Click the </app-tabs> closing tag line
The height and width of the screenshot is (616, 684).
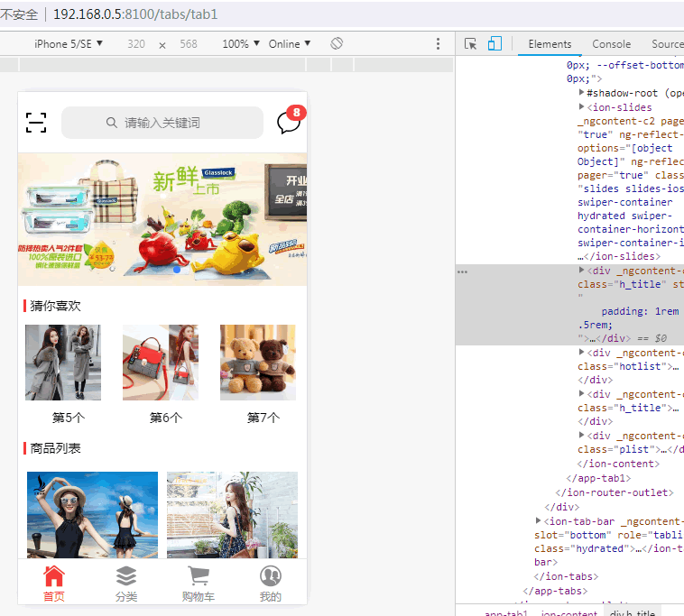pyautogui.click(x=555, y=591)
